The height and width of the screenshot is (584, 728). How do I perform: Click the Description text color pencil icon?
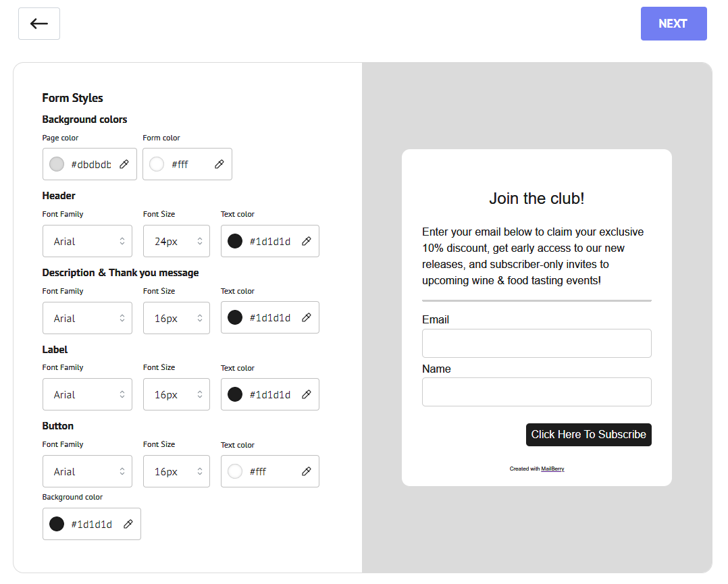pos(307,318)
